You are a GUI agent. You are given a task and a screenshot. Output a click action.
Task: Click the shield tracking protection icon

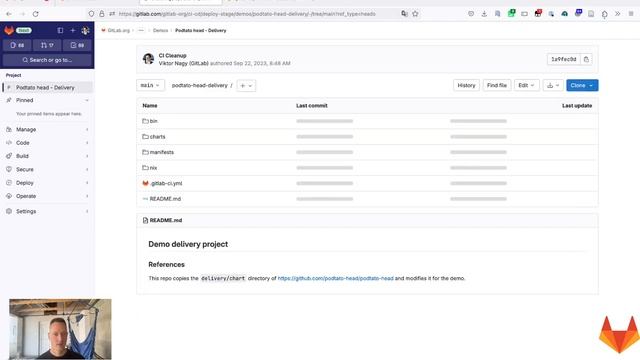tap(91, 14)
